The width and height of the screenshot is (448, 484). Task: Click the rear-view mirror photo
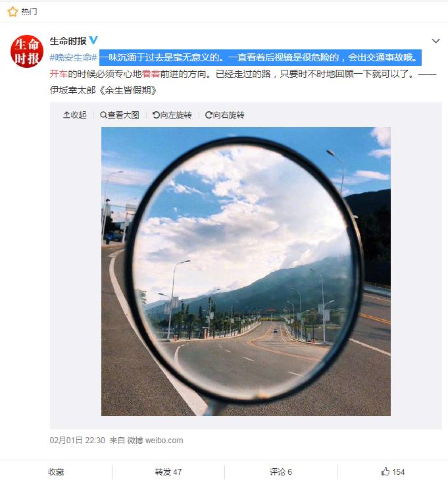coord(246,271)
